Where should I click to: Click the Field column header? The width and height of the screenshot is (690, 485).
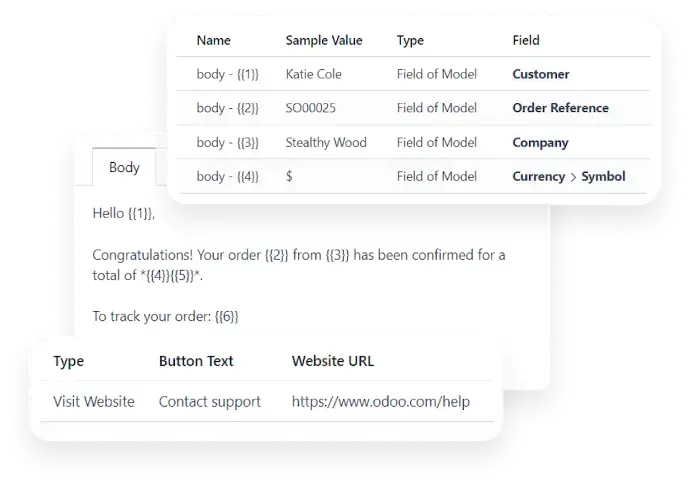point(525,41)
